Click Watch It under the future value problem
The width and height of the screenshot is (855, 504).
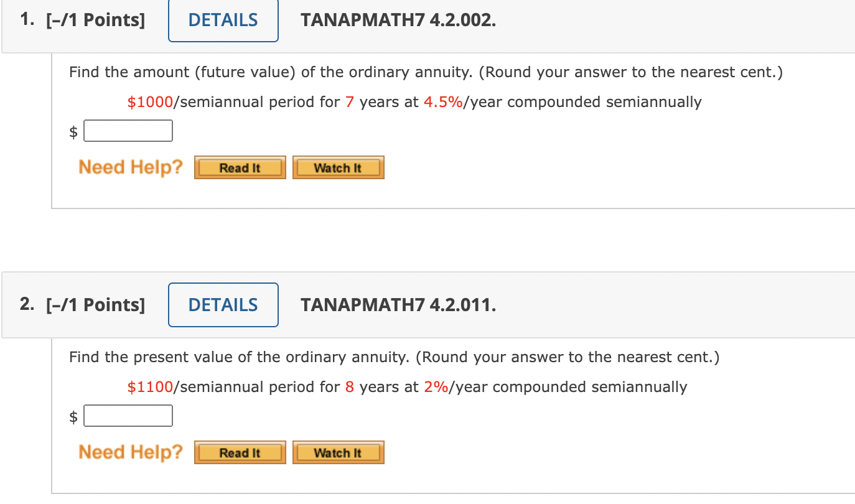[338, 167]
